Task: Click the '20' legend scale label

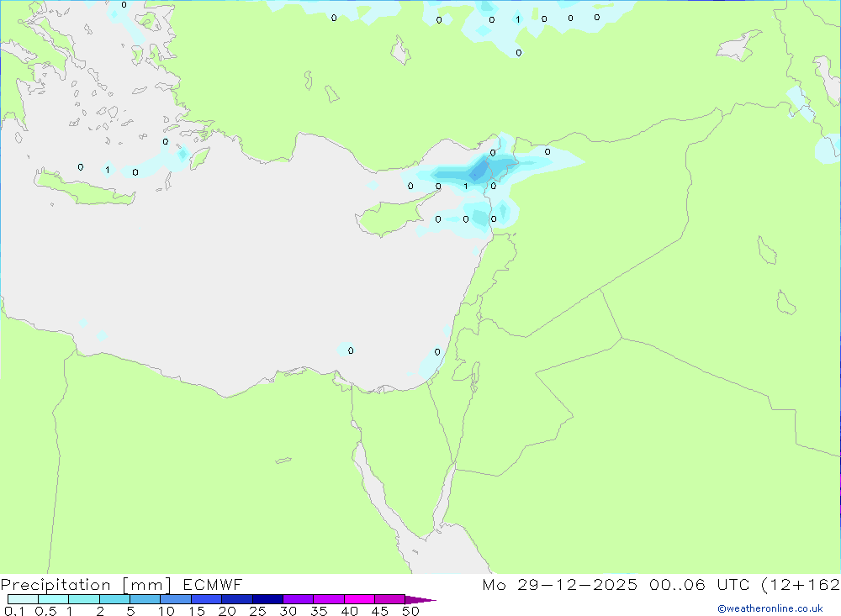Action: (x=227, y=611)
